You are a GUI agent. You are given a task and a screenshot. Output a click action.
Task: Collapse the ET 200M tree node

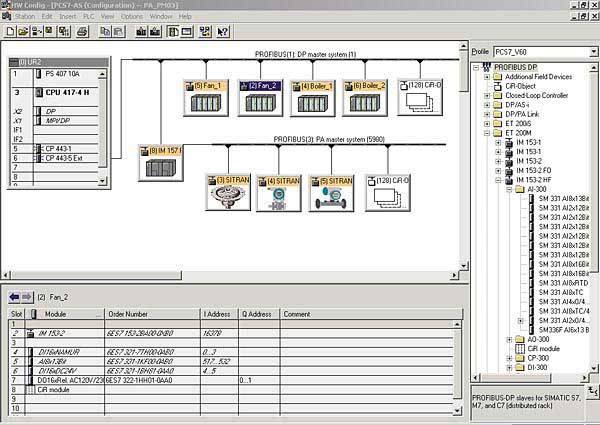click(487, 131)
